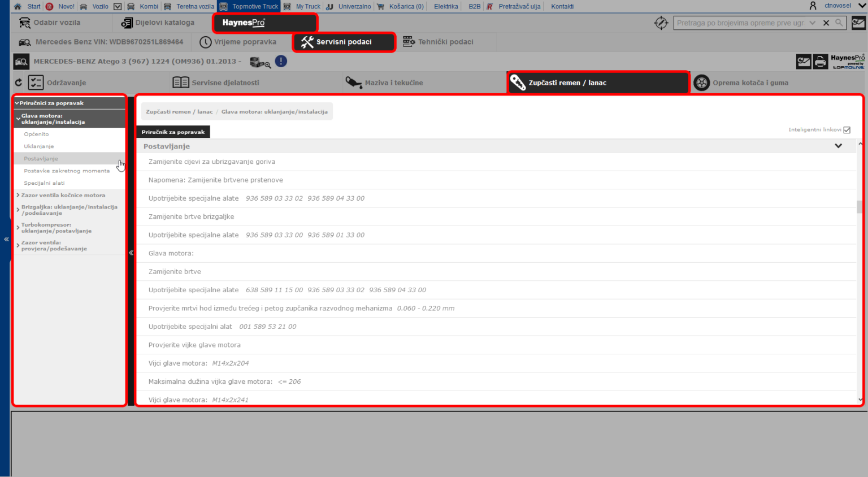Open Vrijeme popravka repair times
The width and height of the screenshot is (868, 477).
coord(238,42)
